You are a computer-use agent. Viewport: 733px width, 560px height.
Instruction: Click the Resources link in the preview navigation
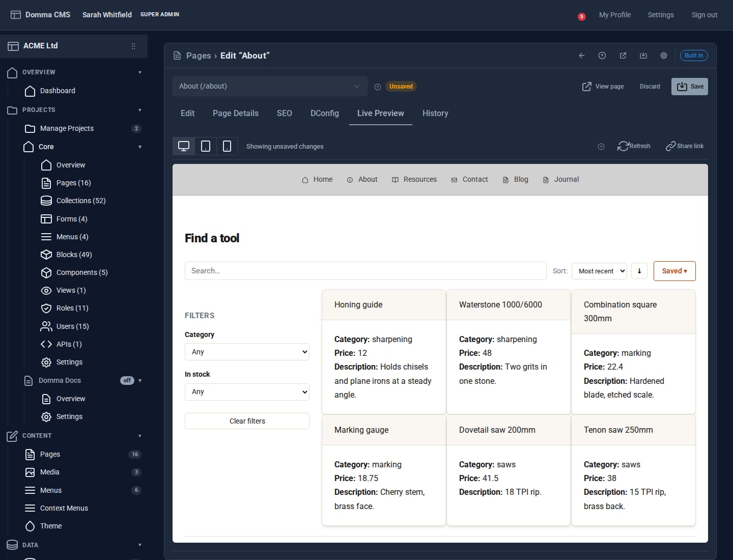click(414, 179)
